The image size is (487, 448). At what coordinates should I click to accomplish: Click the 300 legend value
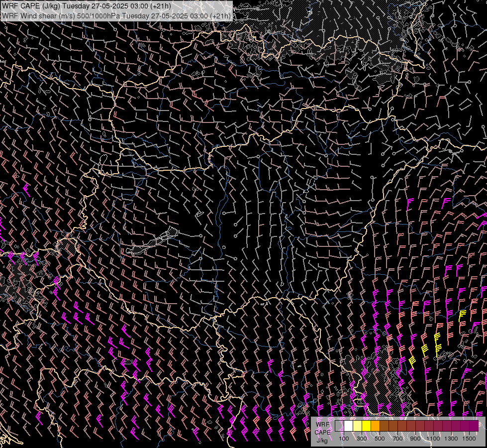click(362, 439)
